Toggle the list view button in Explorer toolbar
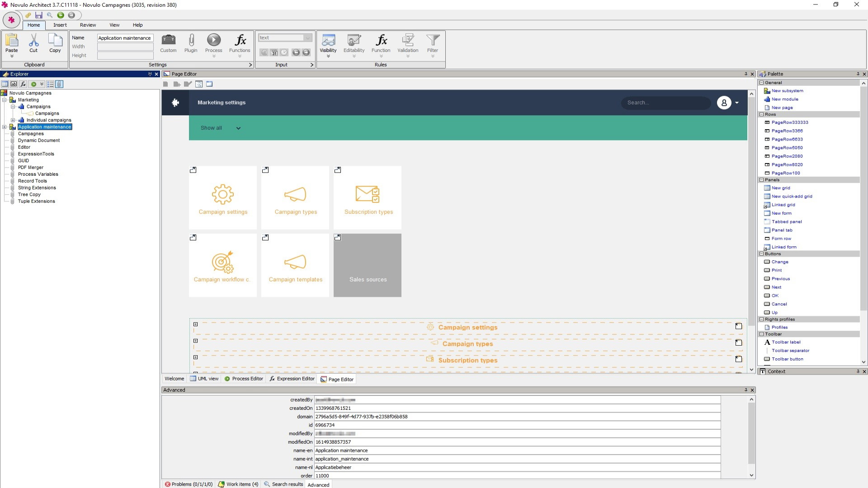Image resolution: width=868 pixels, height=488 pixels. point(50,84)
